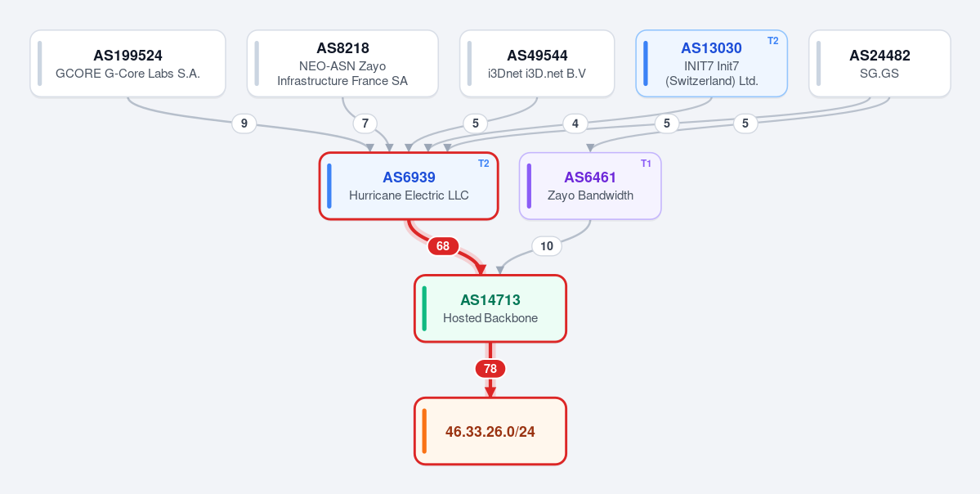The width and height of the screenshot is (980, 494).
Task: Open the AS14713 Hosted Backbone node
Action: (490, 308)
